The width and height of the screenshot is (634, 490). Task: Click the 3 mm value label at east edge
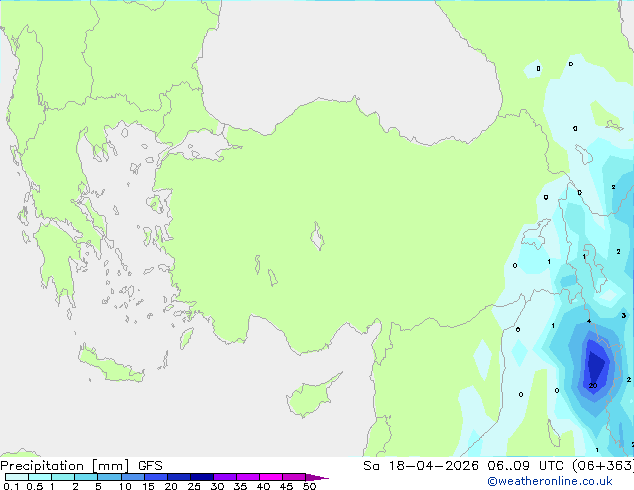624,315
